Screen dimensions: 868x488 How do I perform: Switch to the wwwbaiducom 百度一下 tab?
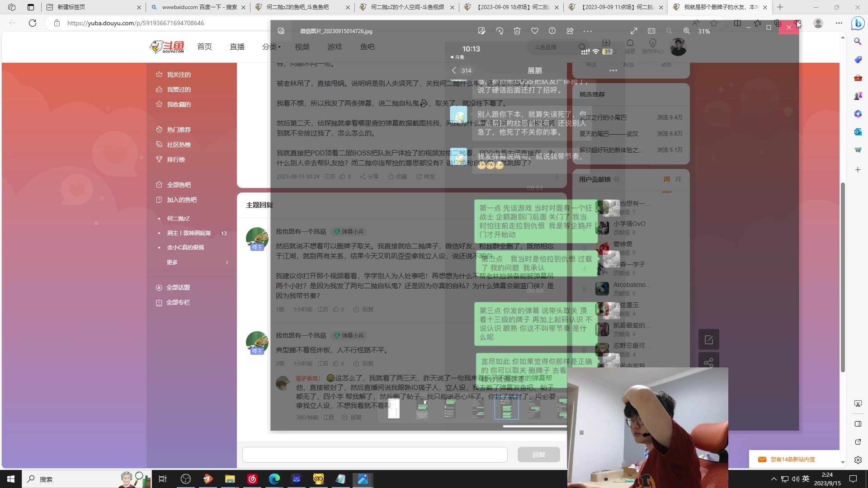(x=198, y=7)
